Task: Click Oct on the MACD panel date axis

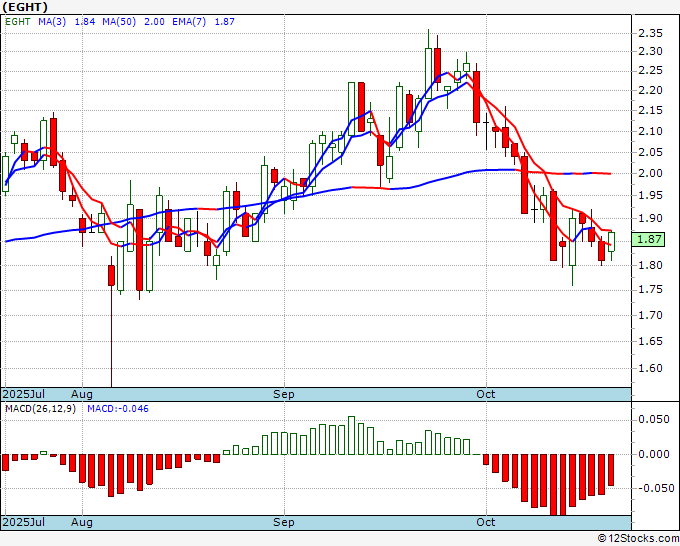Action: tap(486, 522)
